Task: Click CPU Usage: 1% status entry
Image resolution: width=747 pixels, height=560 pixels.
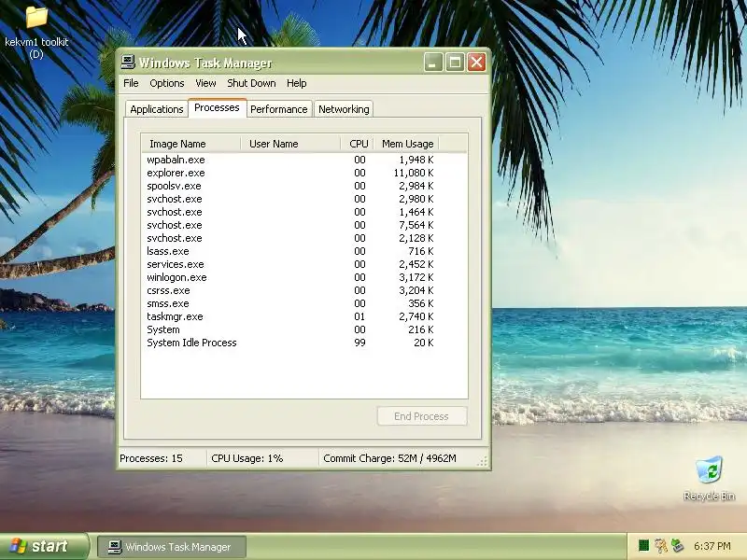Action: [247, 458]
